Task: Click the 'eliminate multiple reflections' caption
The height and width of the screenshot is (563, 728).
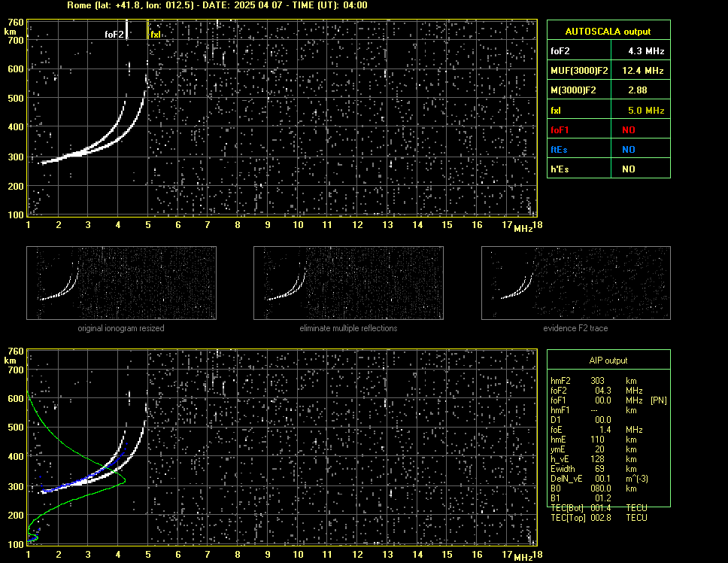Action: coord(348,328)
